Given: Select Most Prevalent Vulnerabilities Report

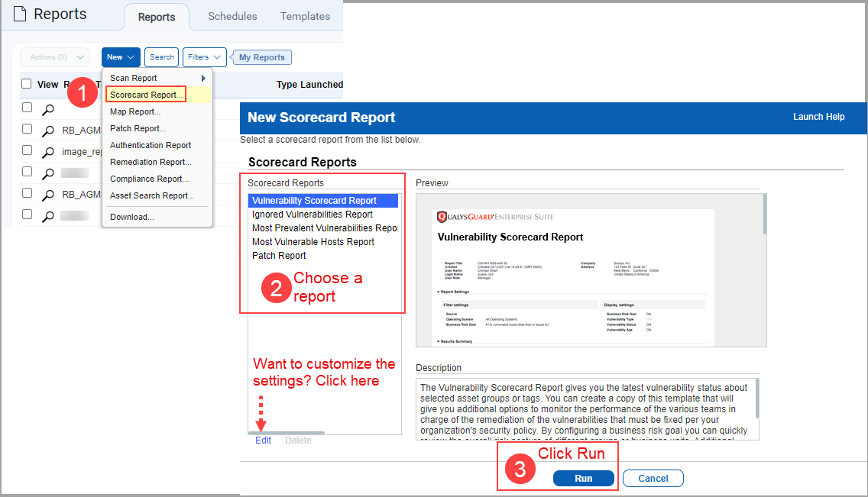Looking at the screenshot, I should pos(323,228).
